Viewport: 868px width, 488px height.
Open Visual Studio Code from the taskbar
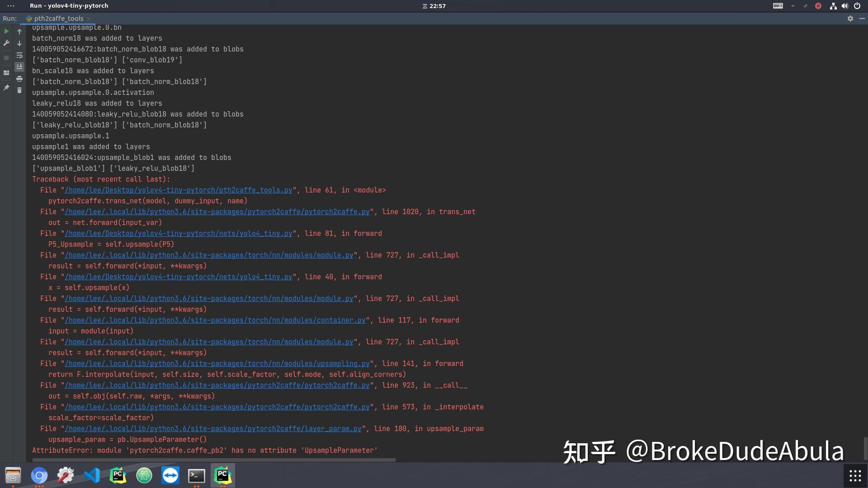click(92, 475)
